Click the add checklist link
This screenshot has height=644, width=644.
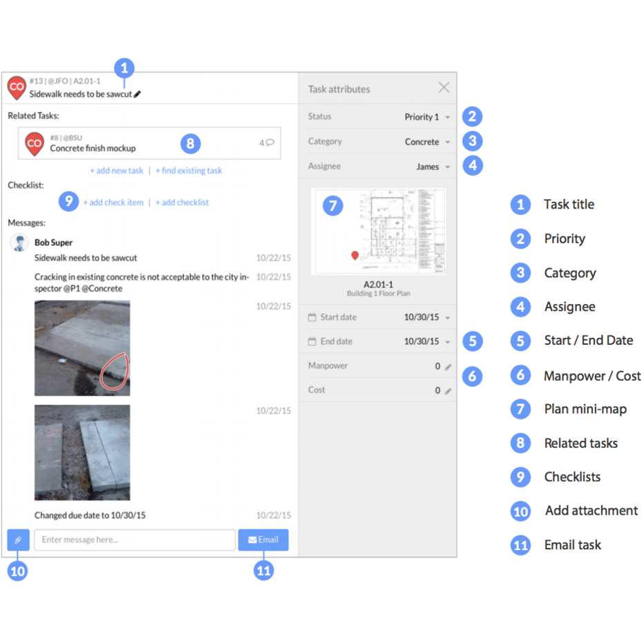coord(182,202)
